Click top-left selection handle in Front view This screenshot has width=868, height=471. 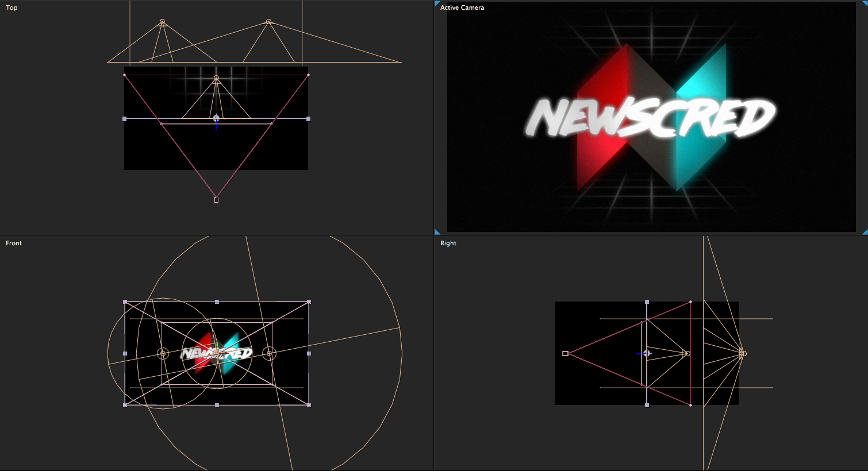point(125,302)
